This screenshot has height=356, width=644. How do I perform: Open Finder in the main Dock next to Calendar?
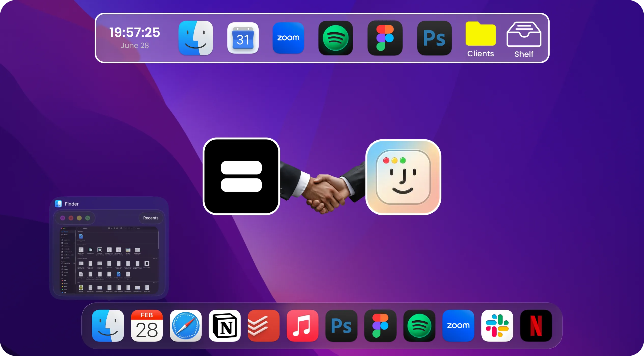point(108,325)
